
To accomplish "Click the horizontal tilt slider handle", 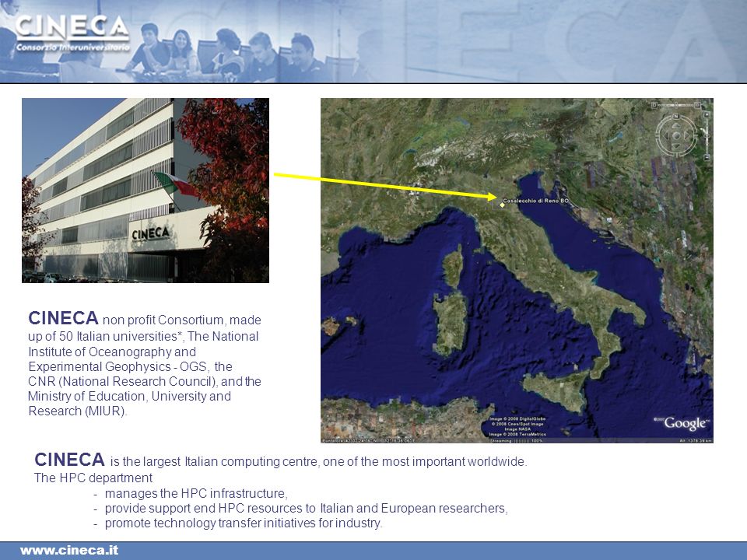I will [676, 105].
